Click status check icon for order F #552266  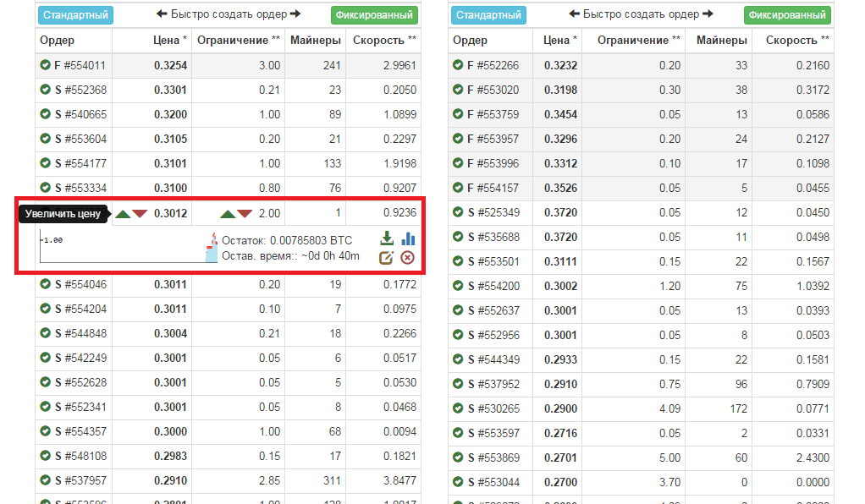[x=458, y=65]
